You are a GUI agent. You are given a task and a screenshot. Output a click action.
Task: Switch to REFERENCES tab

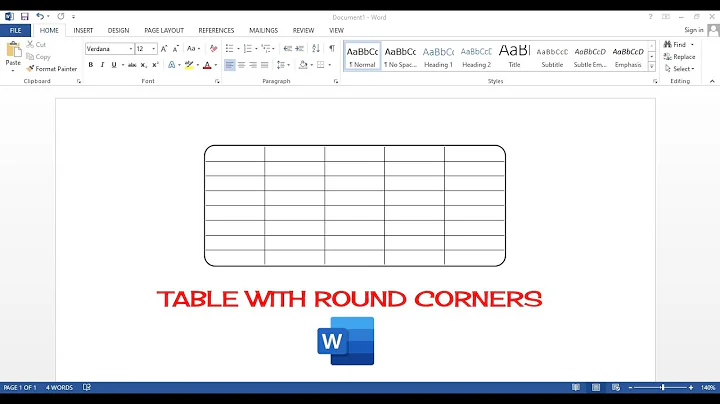point(216,30)
